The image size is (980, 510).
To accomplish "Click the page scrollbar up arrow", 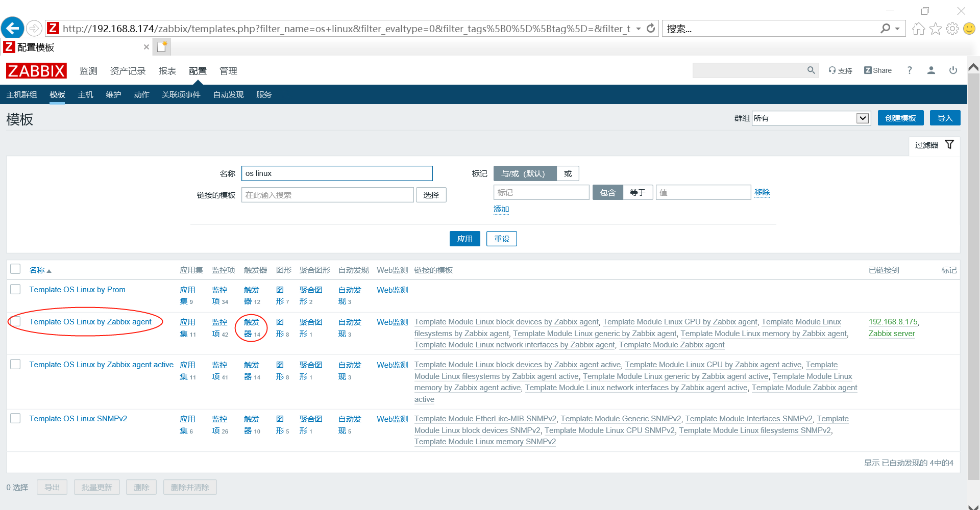I will [x=973, y=67].
